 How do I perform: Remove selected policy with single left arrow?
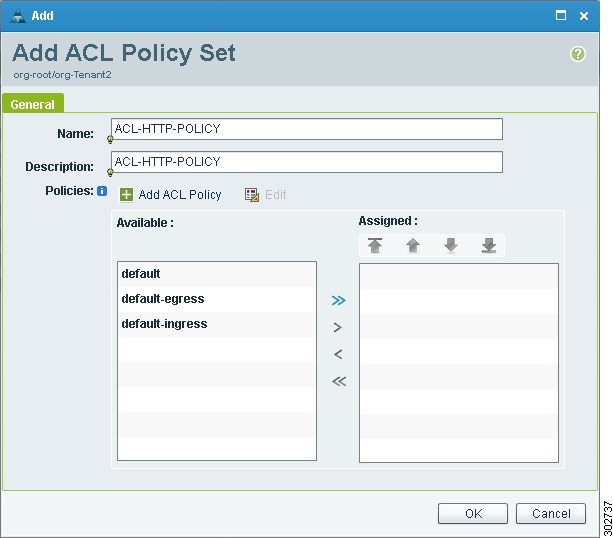338,354
